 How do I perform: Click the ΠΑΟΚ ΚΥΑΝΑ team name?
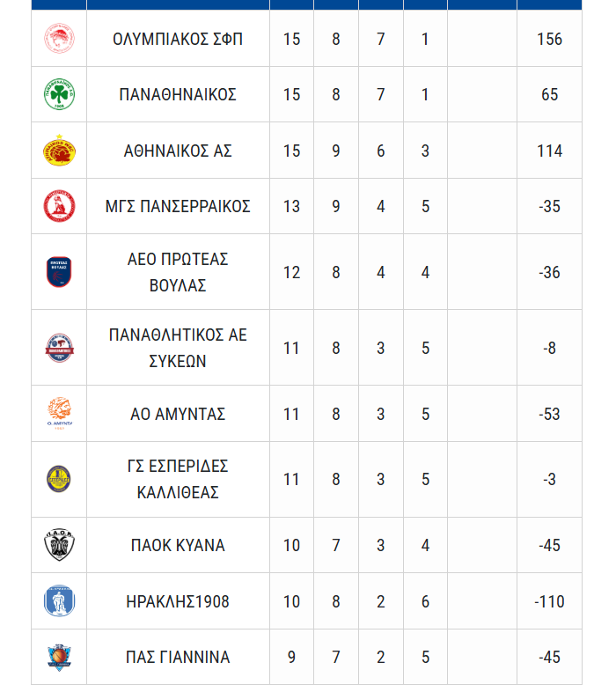[178, 545]
